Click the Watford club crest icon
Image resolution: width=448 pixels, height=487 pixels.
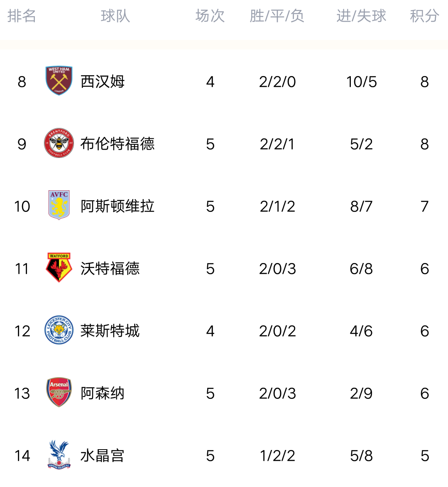pyautogui.click(x=59, y=268)
